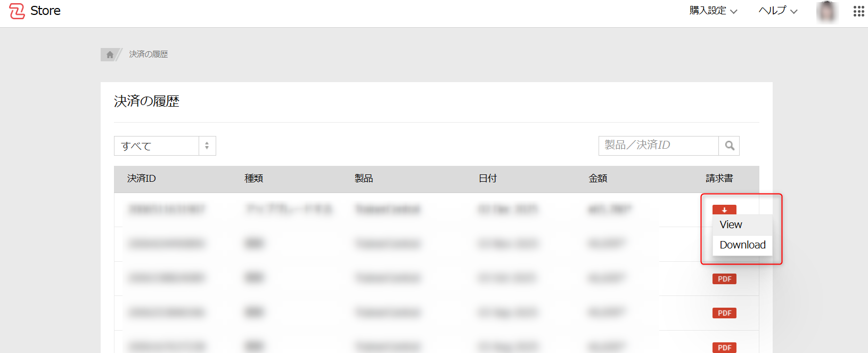Expand the ヘルプ menu

pyautogui.click(x=777, y=11)
